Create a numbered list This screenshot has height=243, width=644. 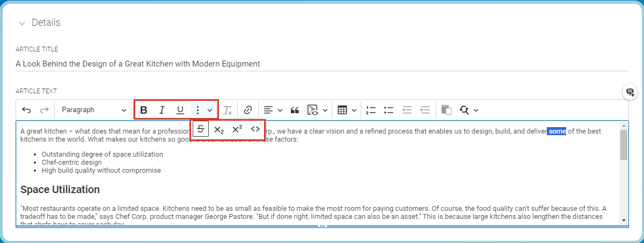[x=371, y=110]
